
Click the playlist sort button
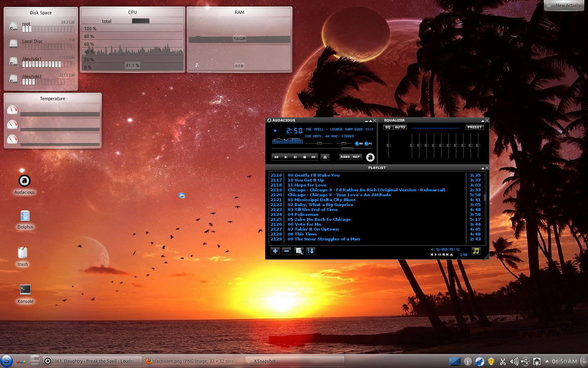point(311,251)
